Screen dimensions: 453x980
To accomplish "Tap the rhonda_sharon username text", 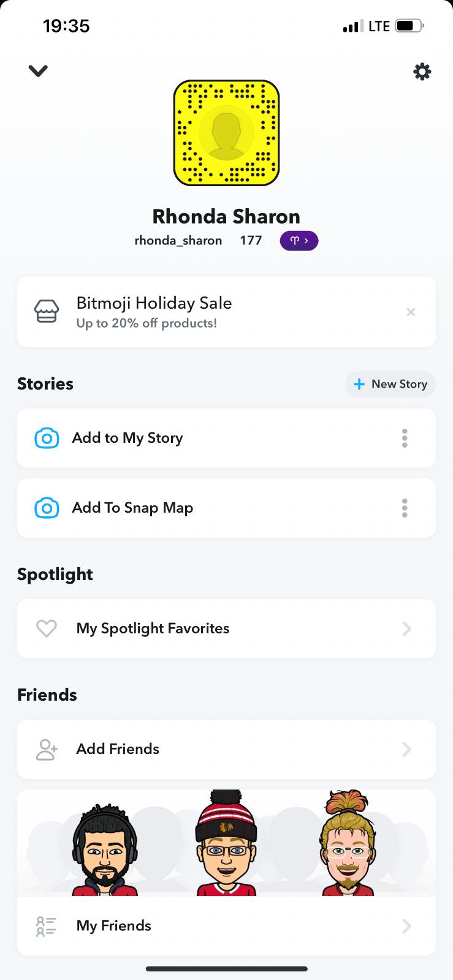I will 178,241.
